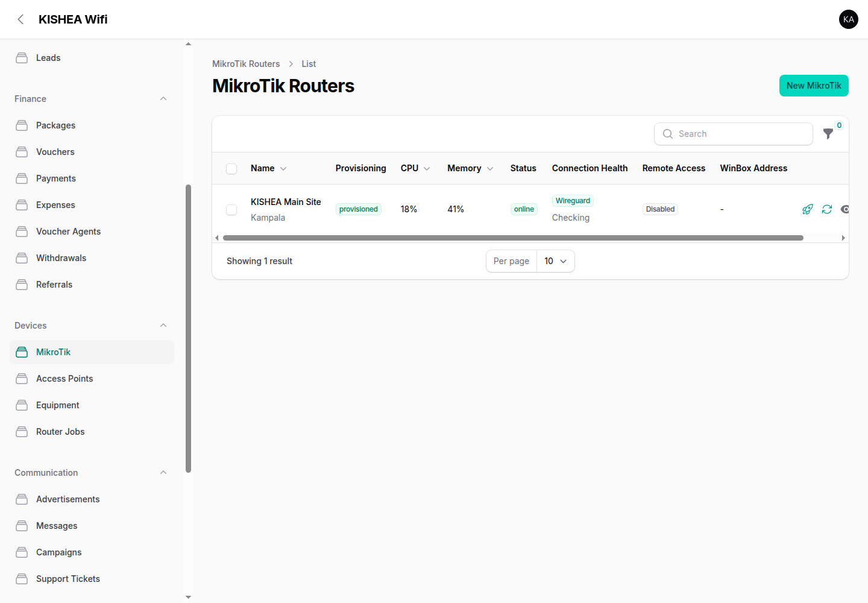The height and width of the screenshot is (603, 868).
Task: Click the Packages sidebar icon
Action: click(x=22, y=125)
